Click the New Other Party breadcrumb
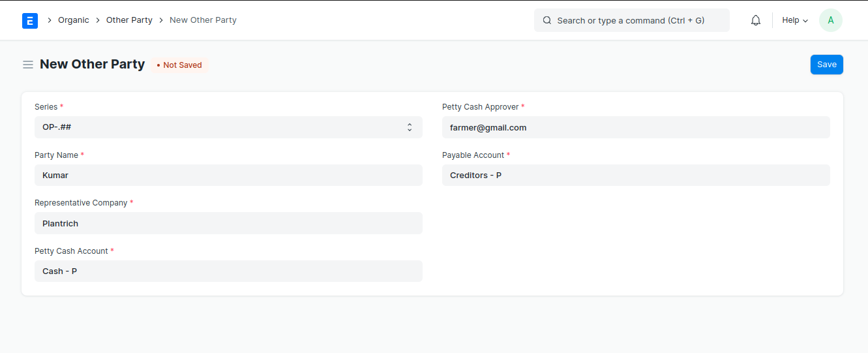 203,20
